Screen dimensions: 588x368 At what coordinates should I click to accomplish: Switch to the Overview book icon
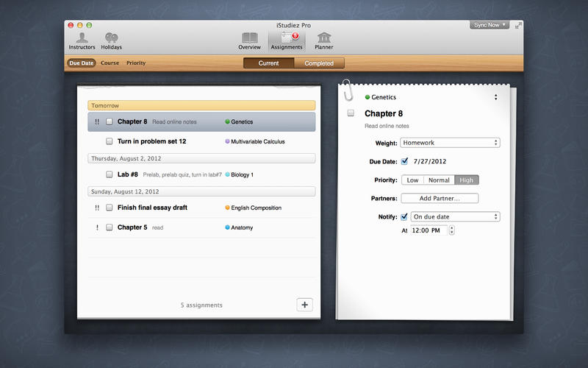coord(250,40)
